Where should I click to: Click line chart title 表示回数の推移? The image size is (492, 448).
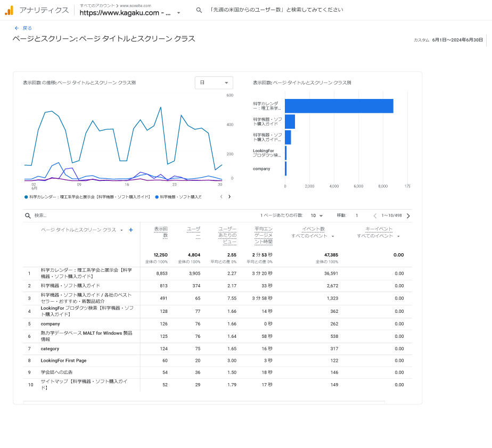click(x=79, y=83)
